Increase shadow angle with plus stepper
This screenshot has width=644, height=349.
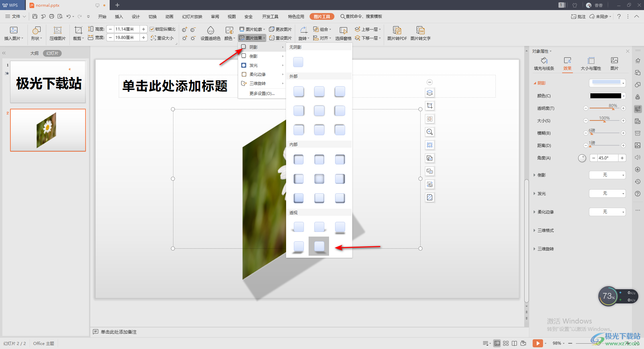[622, 158]
